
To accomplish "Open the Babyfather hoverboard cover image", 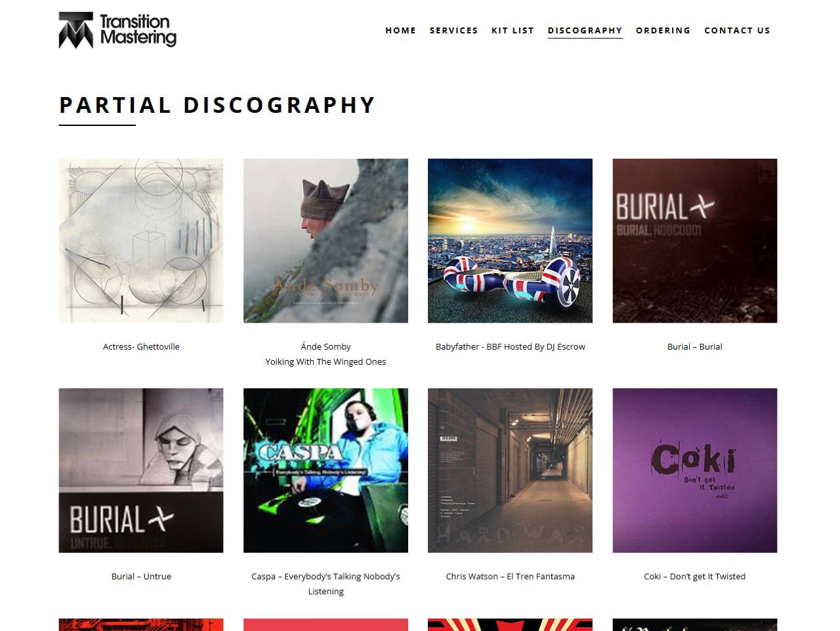I will point(510,241).
